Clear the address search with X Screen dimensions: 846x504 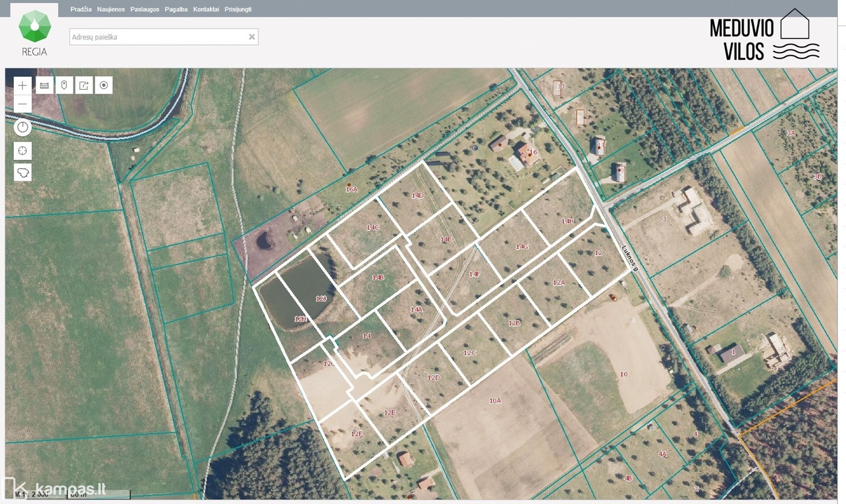point(252,37)
